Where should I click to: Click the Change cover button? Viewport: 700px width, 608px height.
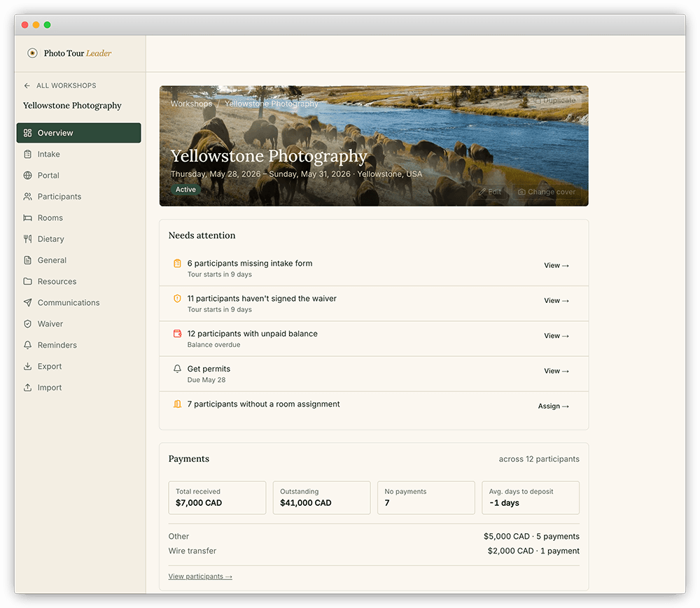[x=547, y=192]
